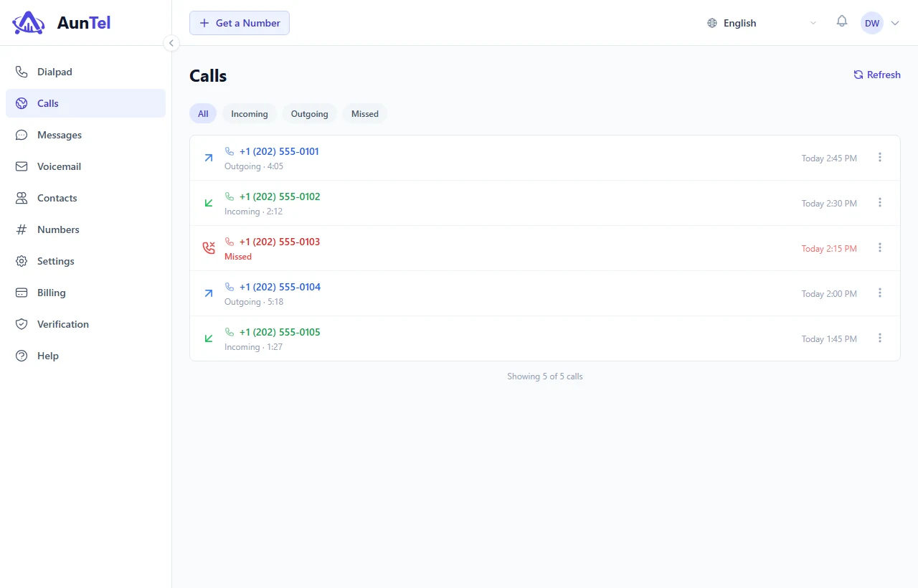Click phone icon next to +1 (202) 555-0103
The width and height of the screenshot is (918, 588).
tap(229, 242)
